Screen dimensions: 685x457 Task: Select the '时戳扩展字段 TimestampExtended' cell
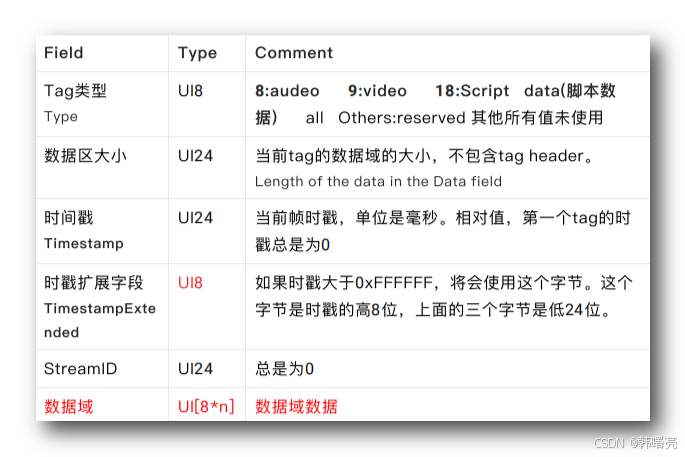click(100, 307)
